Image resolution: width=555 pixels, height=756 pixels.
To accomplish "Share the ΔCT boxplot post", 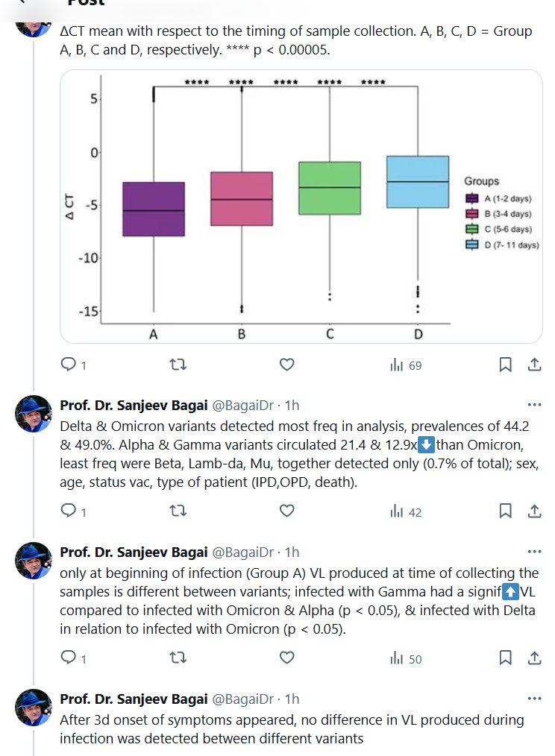I will coord(534,365).
